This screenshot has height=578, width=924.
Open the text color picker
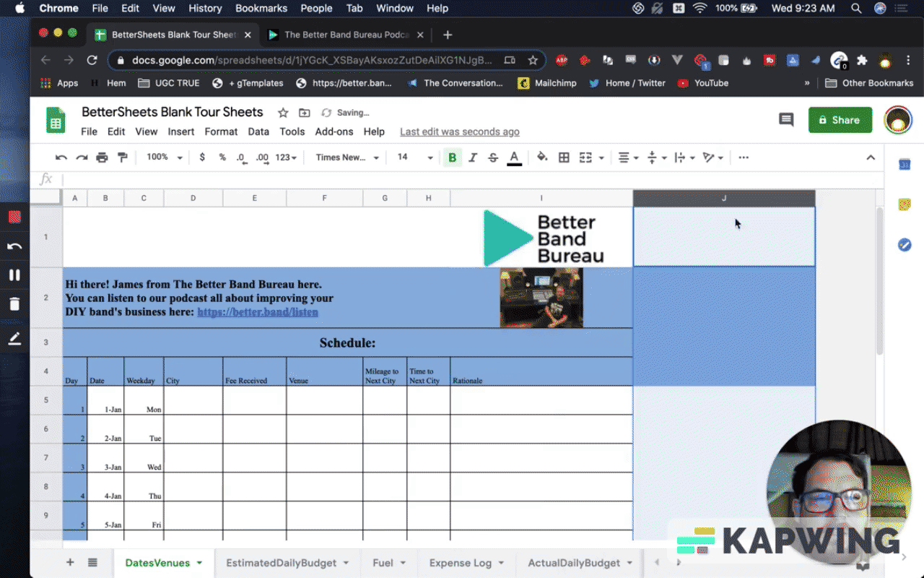click(x=515, y=158)
